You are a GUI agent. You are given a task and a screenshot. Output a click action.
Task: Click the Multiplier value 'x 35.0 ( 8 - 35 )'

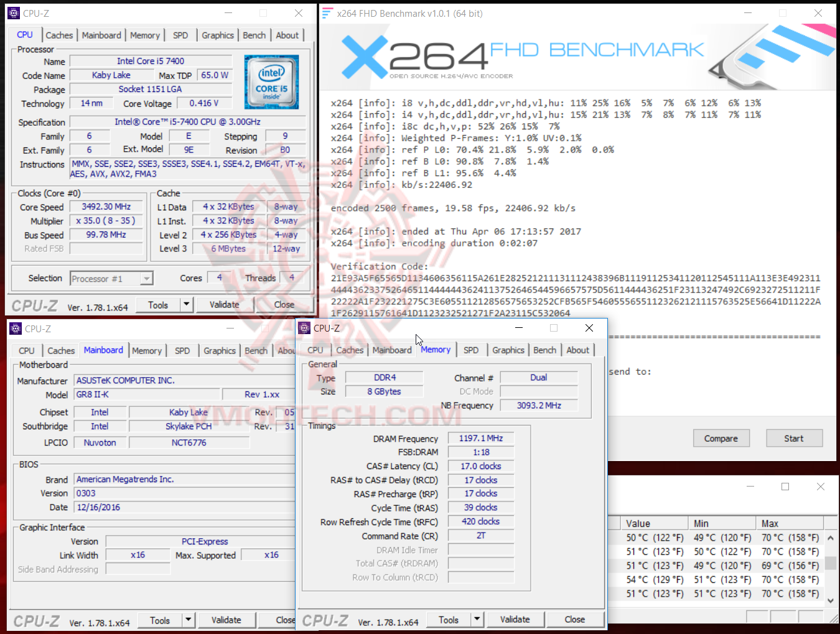coord(106,220)
